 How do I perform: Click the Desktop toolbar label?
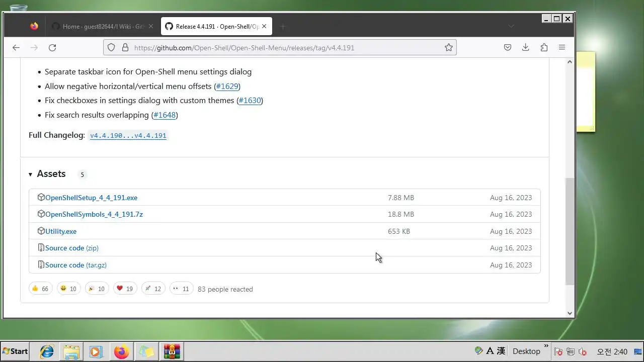(x=526, y=351)
